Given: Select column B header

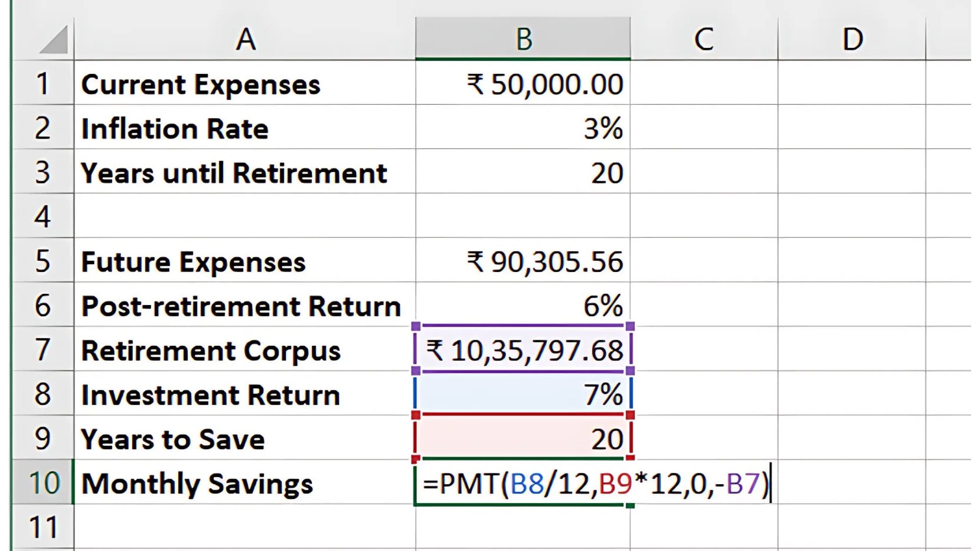Looking at the screenshot, I should [x=523, y=39].
